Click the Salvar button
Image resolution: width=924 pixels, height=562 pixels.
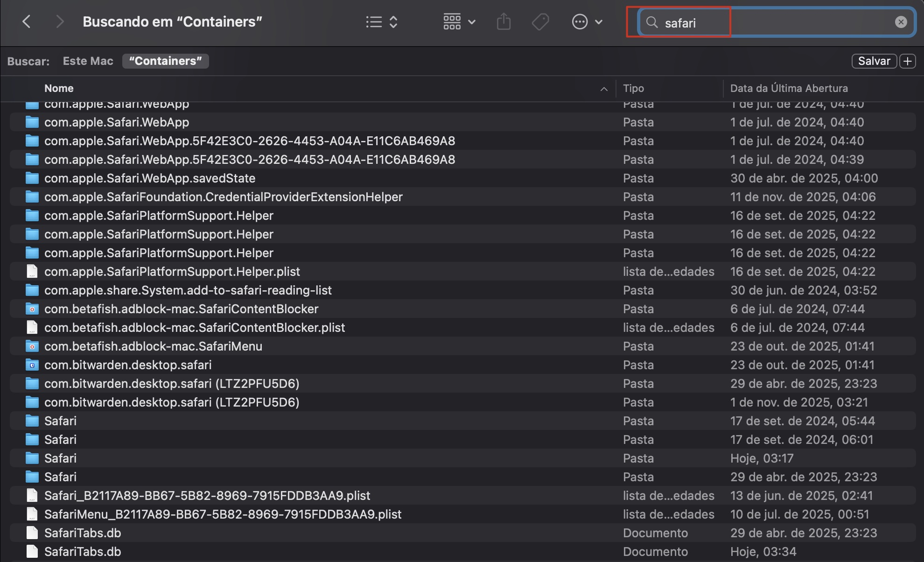coord(874,61)
